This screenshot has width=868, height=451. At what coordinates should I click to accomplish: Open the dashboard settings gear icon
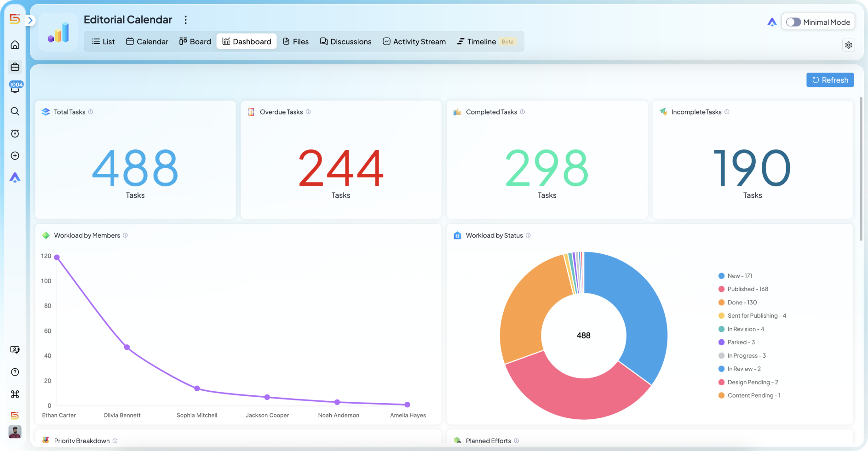coord(849,45)
